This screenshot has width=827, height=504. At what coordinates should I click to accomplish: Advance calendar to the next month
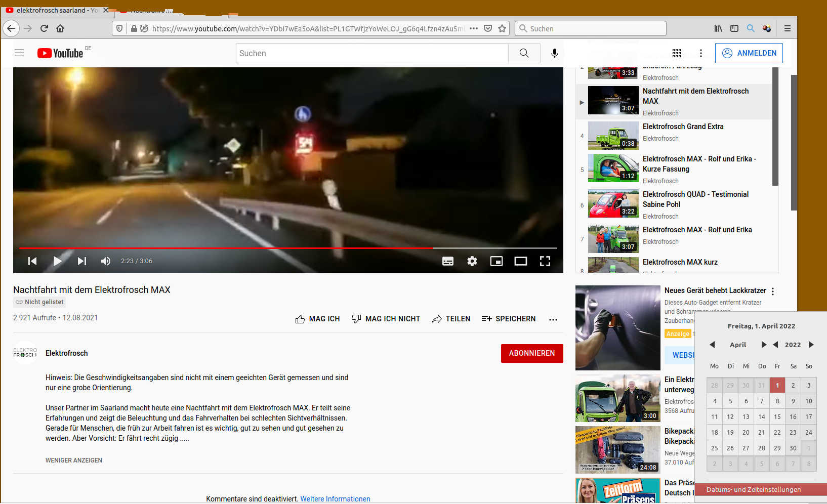tap(764, 345)
